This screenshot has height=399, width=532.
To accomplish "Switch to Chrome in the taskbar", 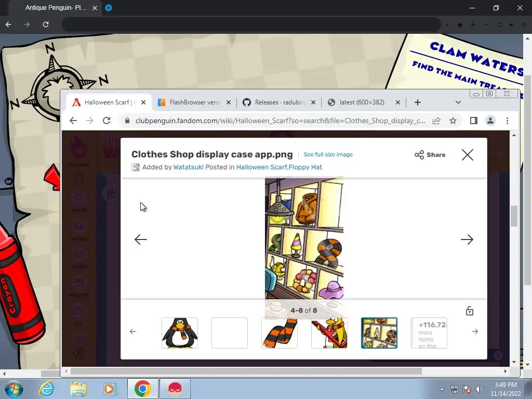I will [x=142, y=389].
